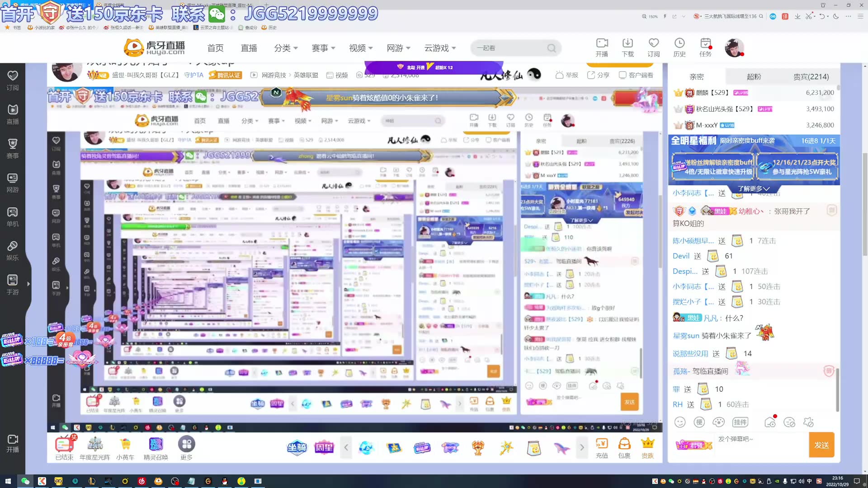Screen dimensions: 868x488
Task: Switch to the 亲密 tab in rank panel
Action: coord(696,77)
